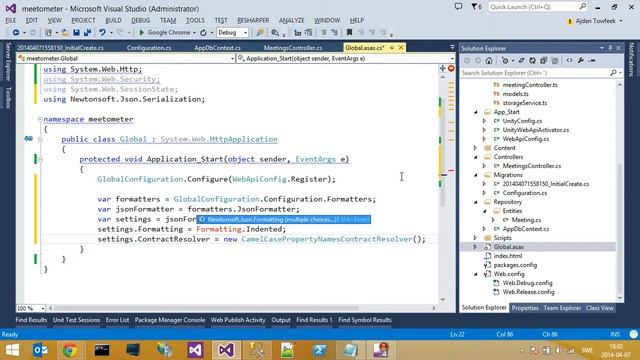Click the editor horizontal scrollbar
This screenshot has height=360, width=640.
point(241,308)
